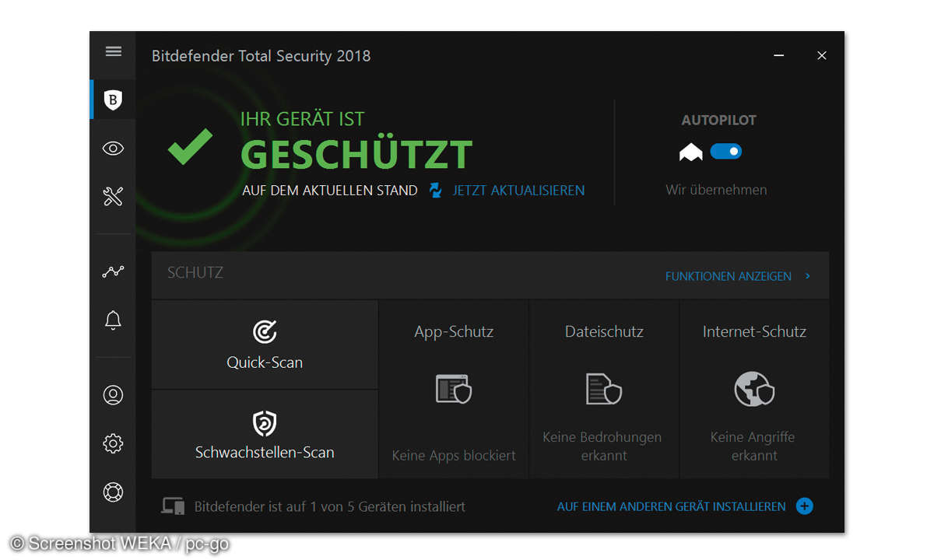Click the green protected checkmark
Image resolution: width=934 pixels, height=560 pixels.
(190, 147)
